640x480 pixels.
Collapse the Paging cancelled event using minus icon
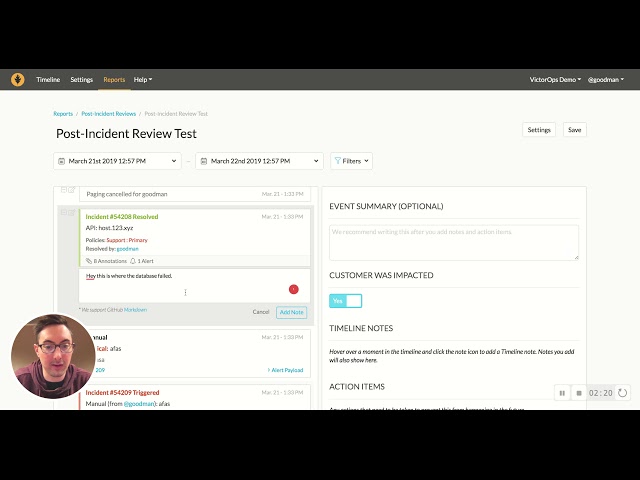point(64,189)
